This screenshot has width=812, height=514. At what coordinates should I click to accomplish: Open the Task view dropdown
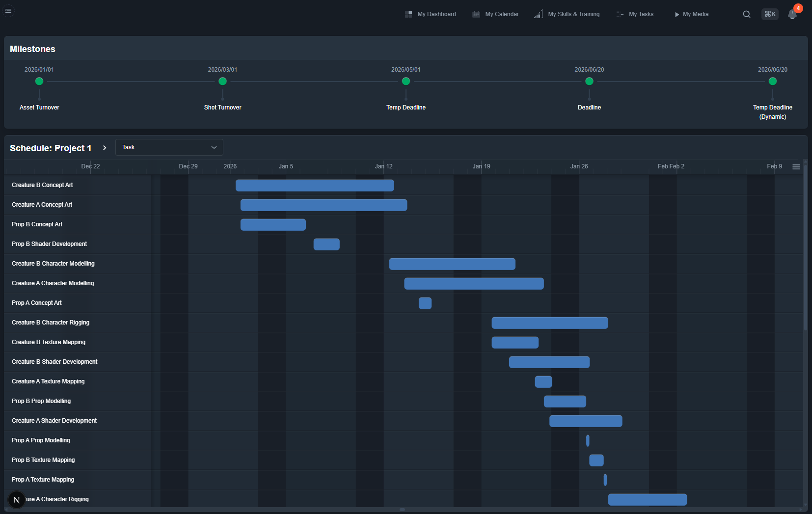[x=169, y=147]
